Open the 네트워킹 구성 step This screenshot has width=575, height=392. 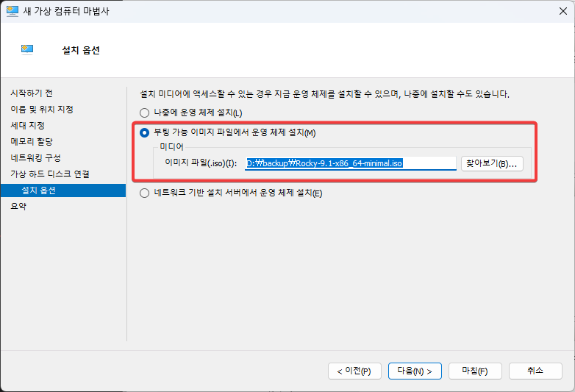[35, 157]
